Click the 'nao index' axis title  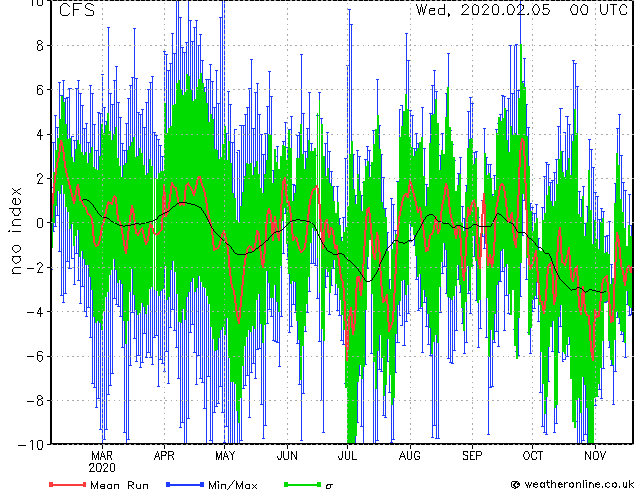click(x=15, y=231)
